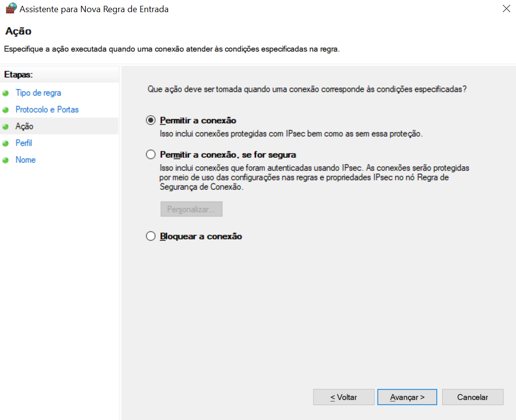
Task: Click the green bullet beside Perfil
Action: [x=6, y=143]
